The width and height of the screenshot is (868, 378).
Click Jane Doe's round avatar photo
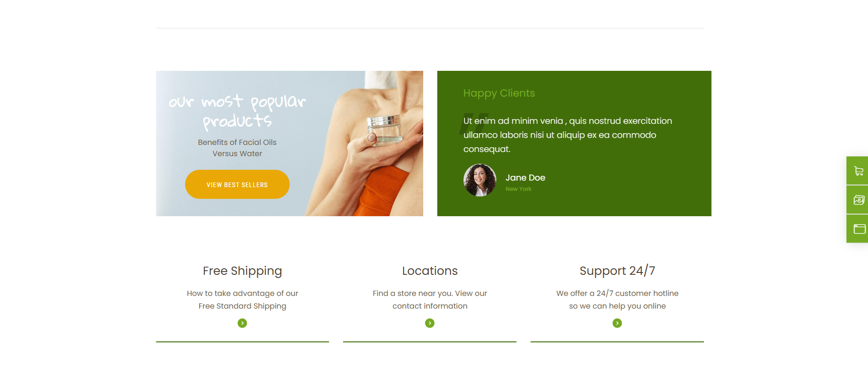click(x=480, y=180)
